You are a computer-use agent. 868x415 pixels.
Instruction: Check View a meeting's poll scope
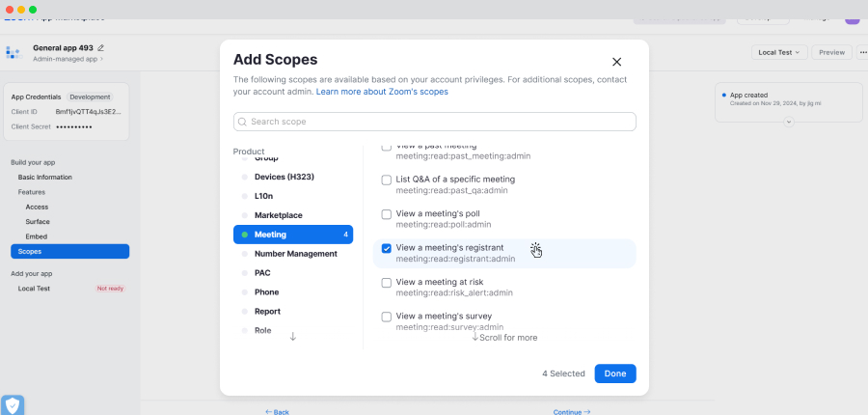pos(387,214)
